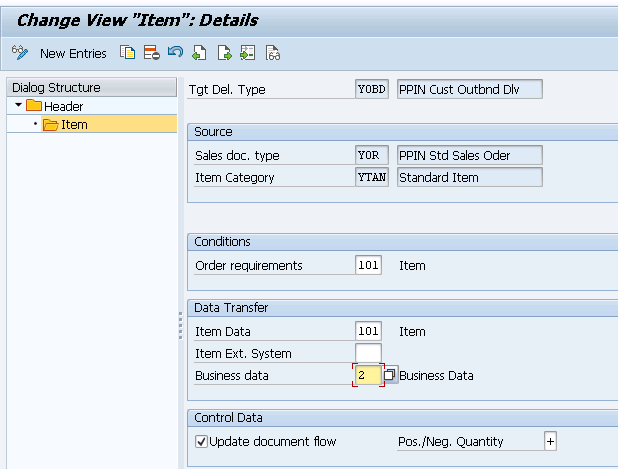Click the Pos./Neg. Quantity field
The height and width of the screenshot is (469, 618).
coord(550,441)
